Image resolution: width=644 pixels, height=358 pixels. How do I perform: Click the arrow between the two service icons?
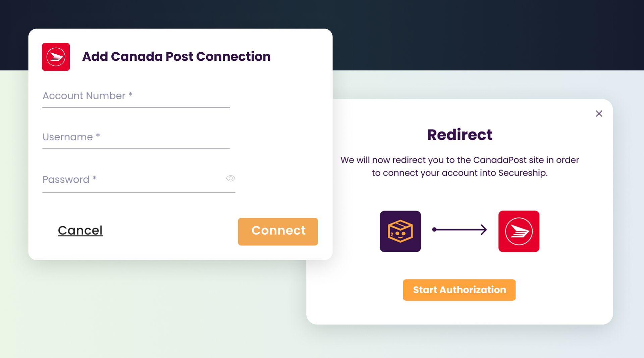(460, 230)
